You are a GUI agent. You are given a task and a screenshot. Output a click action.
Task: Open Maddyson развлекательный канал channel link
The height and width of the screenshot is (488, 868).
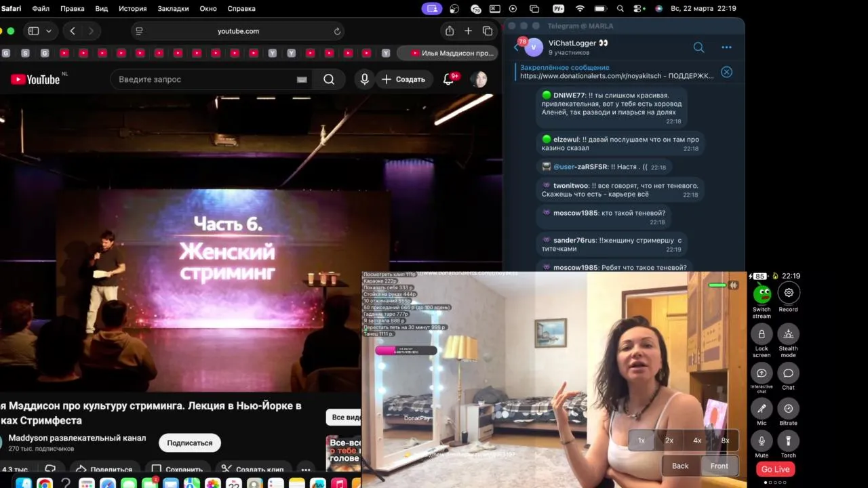[x=77, y=438]
